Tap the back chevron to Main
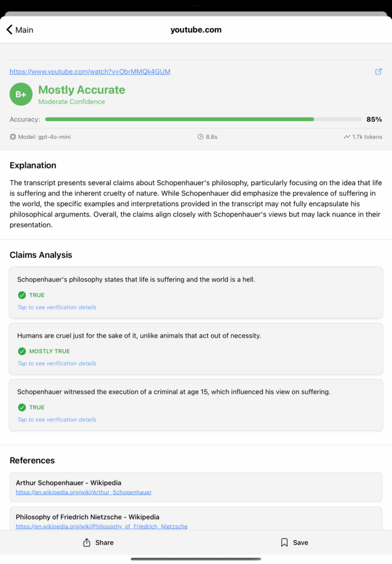This screenshot has width=392, height=564. tap(9, 30)
